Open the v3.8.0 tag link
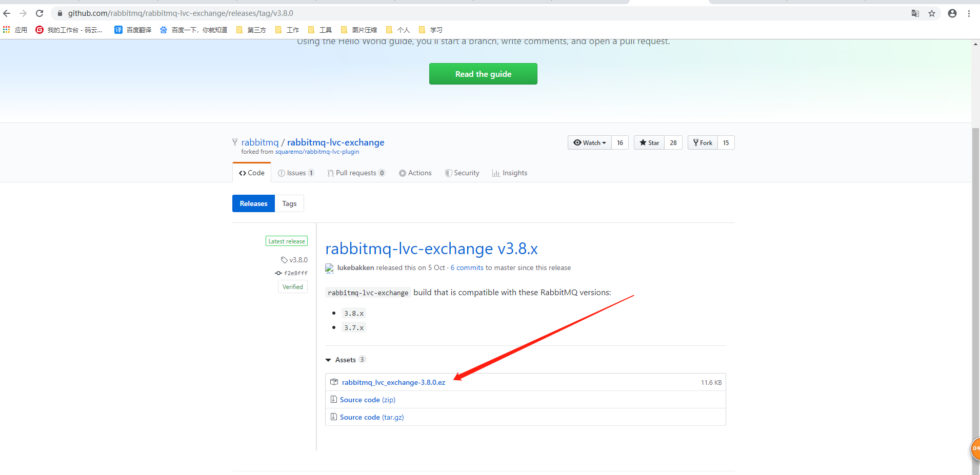 click(x=294, y=260)
